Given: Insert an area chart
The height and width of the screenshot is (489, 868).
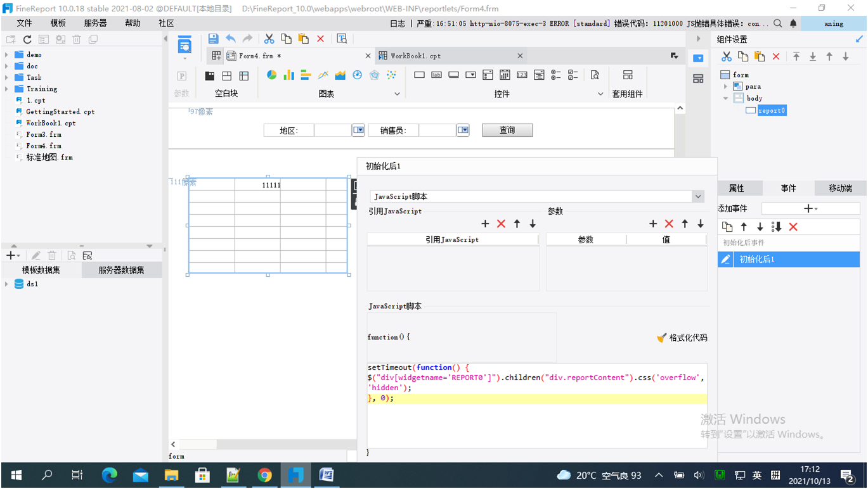Looking at the screenshot, I should click(x=340, y=75).
